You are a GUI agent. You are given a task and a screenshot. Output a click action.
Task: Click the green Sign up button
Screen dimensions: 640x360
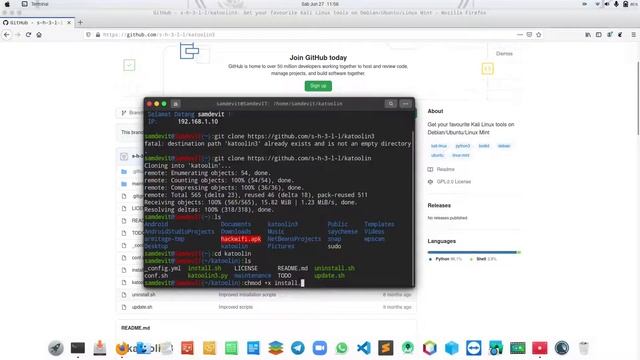tap(318, 86)
